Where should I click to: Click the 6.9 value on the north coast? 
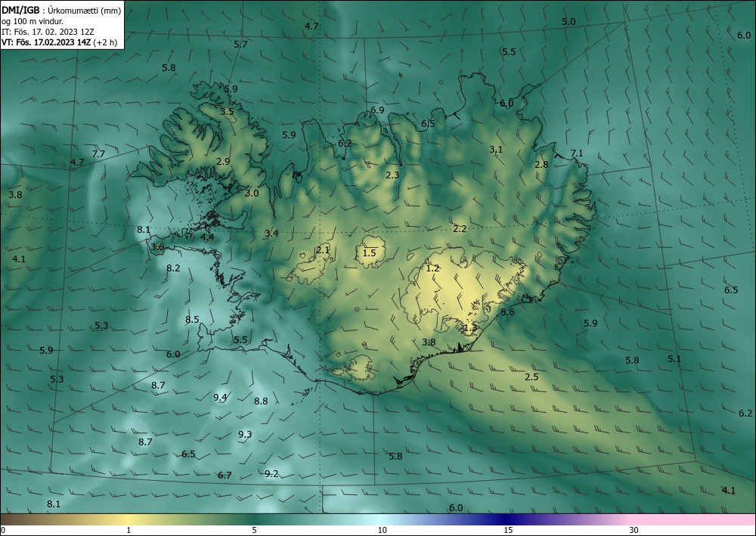[377, 110]
